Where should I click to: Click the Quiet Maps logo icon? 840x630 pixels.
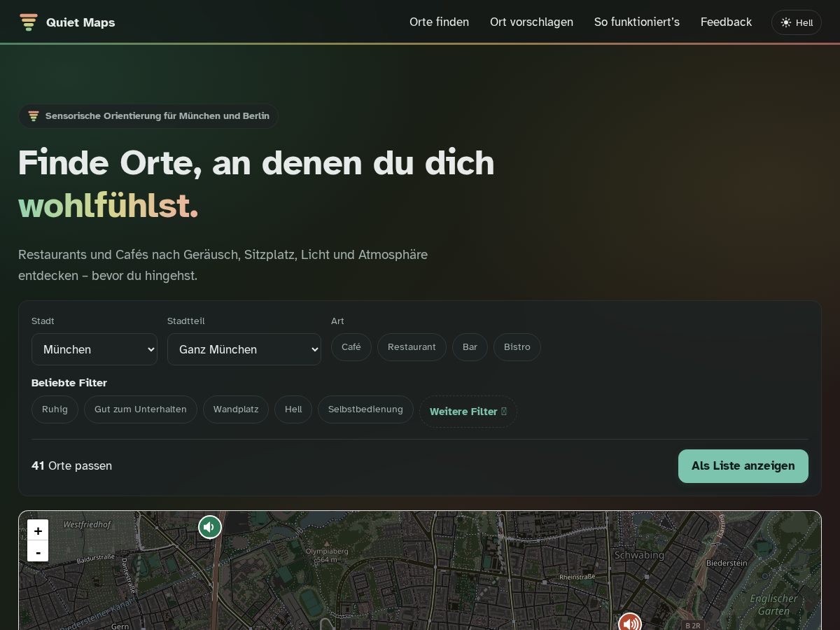click(x=29, y=22)
